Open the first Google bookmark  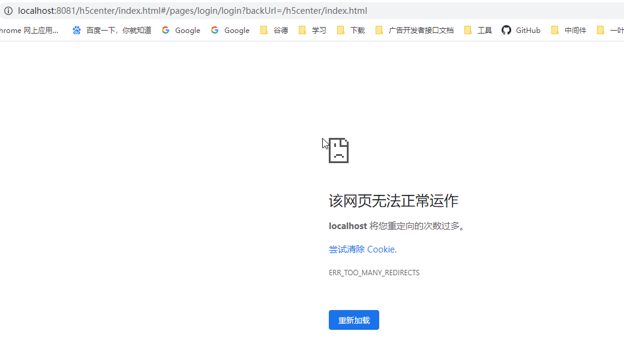click(x=181, y=30)
